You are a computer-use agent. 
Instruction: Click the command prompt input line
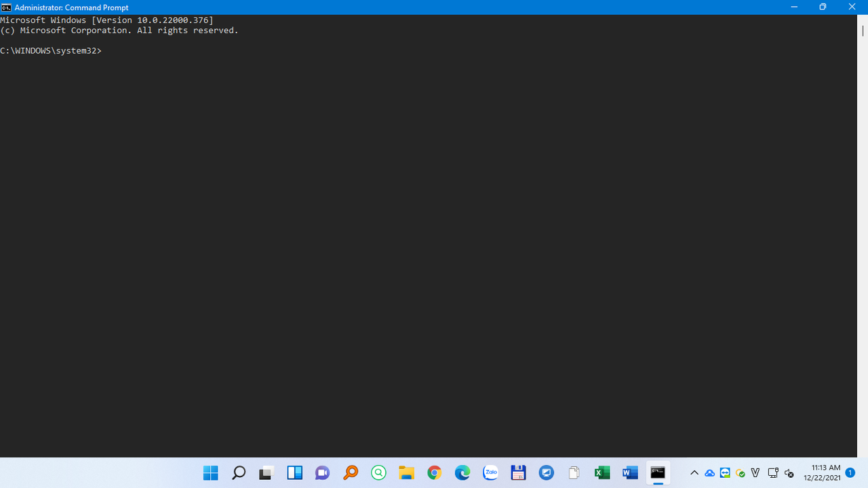click(108, 50)
